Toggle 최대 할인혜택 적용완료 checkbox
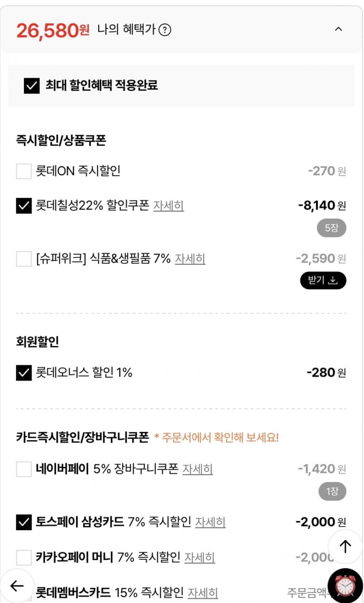364x603 pixels. click(x=32, y=85)
